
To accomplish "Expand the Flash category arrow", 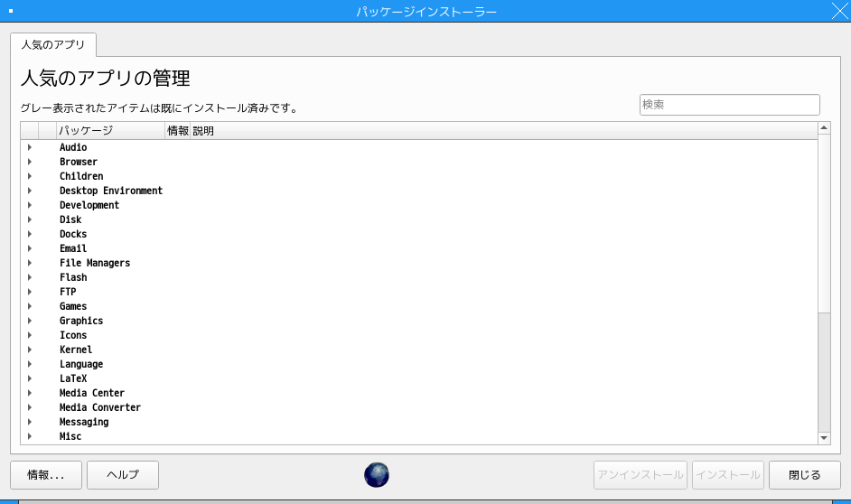I will coord(29,277).
